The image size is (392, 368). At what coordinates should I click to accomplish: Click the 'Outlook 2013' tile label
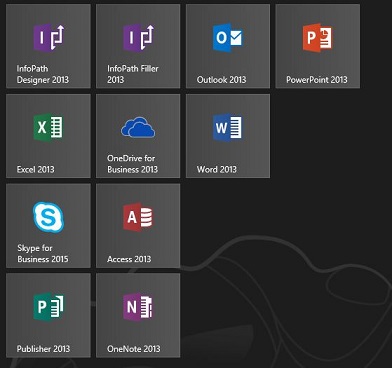[221, 80]
